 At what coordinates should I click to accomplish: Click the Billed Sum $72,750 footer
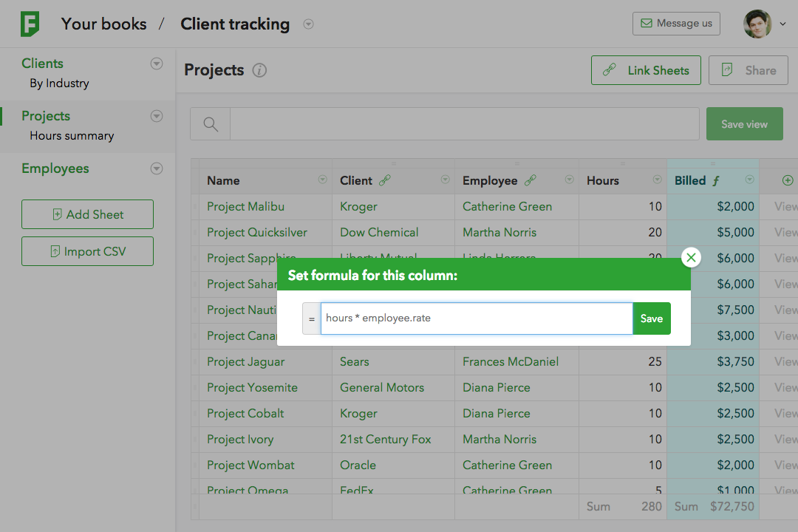[x=713, y=507]
